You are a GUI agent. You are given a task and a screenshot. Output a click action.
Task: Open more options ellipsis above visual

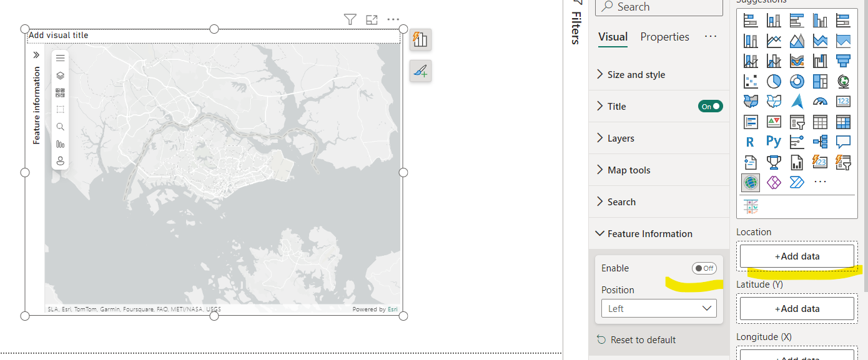click(393, 19)
